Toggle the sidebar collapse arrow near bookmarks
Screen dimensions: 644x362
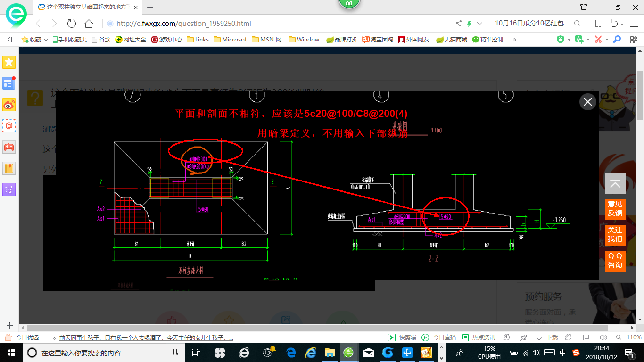(x=9, y=40)
